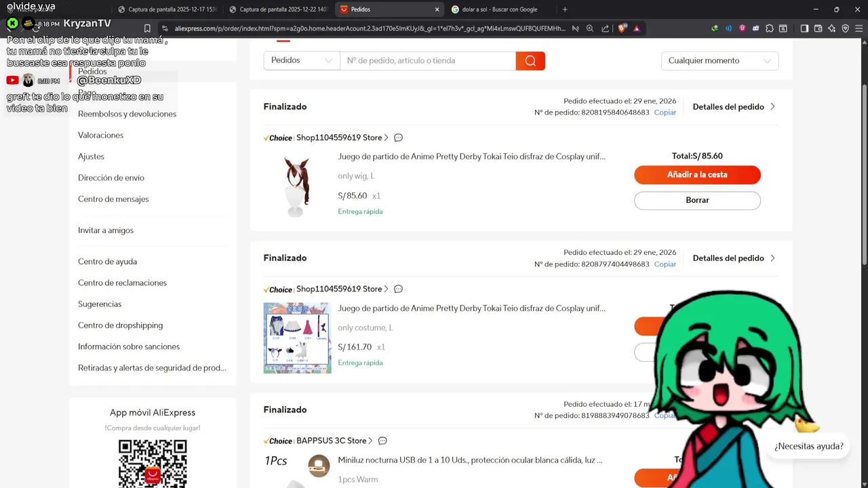868x488 pixels.
Task: Click the green extension icon in toolbar
Action: pos(715,28)
